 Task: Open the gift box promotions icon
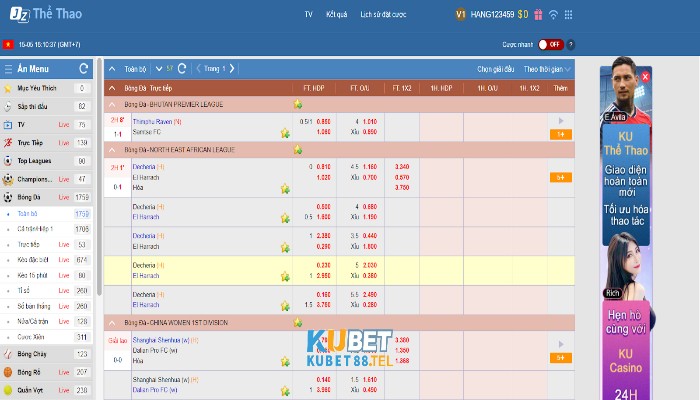pos(538,15)
